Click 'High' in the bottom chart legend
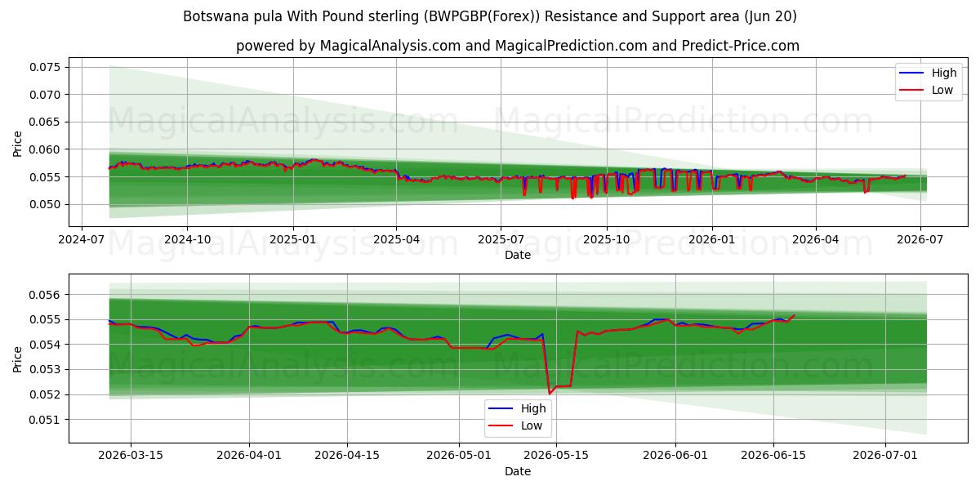 click(533, 408)
